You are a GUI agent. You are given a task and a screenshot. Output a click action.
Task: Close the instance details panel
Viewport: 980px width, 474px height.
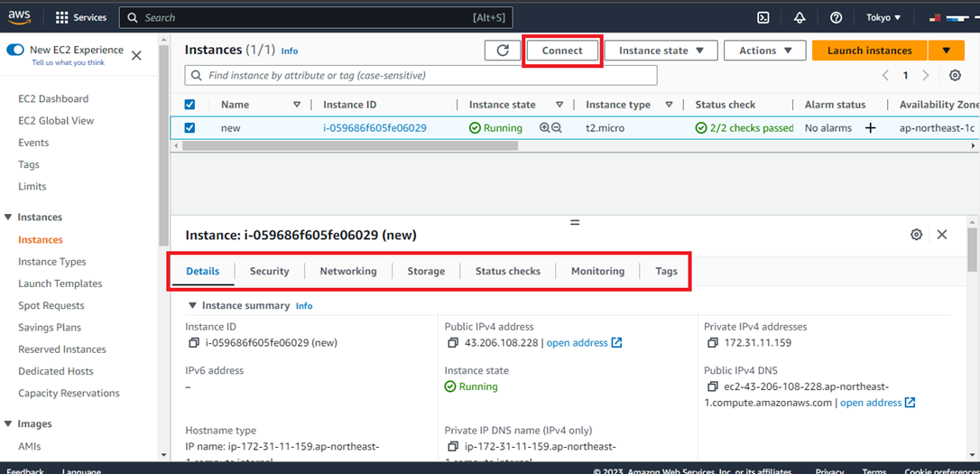coord(942,235)
